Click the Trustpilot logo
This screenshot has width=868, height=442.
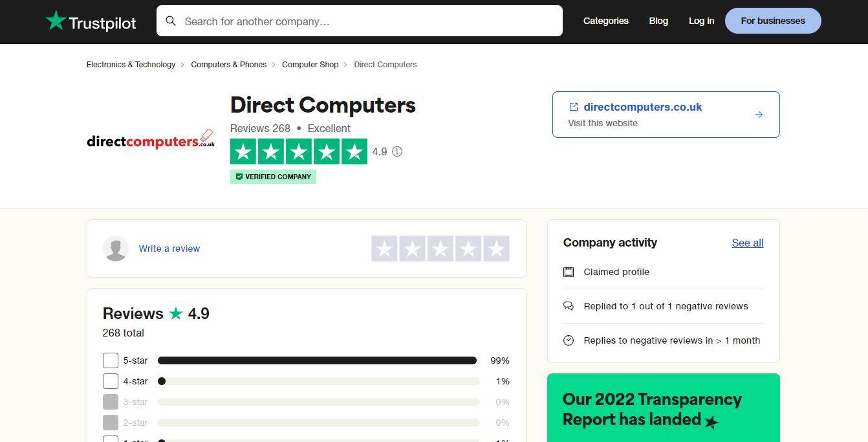pos(91,21)
